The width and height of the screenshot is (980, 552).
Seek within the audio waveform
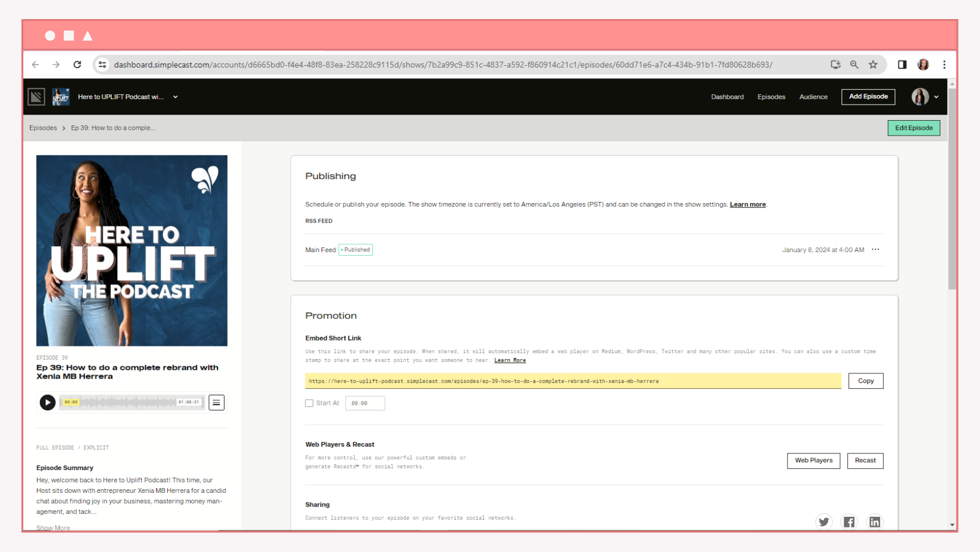click(x=131, y=403)
